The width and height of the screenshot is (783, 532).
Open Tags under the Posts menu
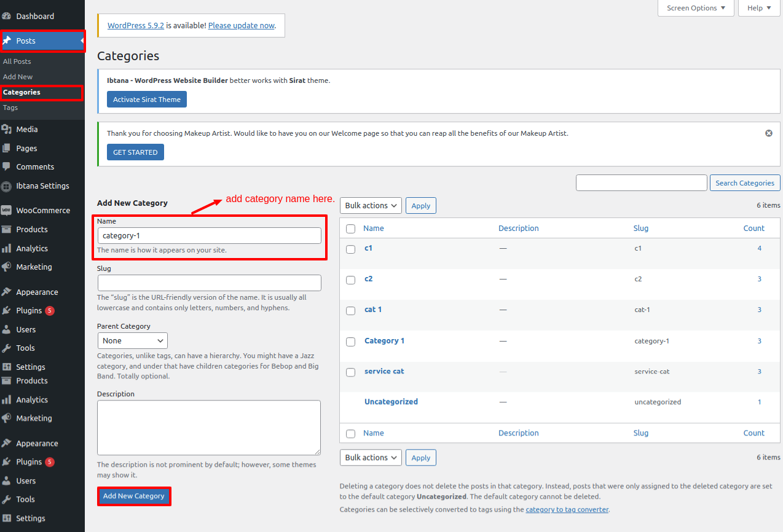click(x=10, y=108)
